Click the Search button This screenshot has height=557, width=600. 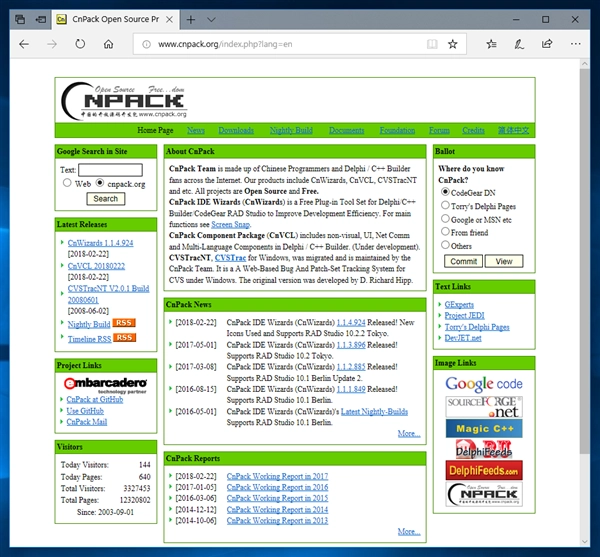[x=106, y=199]
